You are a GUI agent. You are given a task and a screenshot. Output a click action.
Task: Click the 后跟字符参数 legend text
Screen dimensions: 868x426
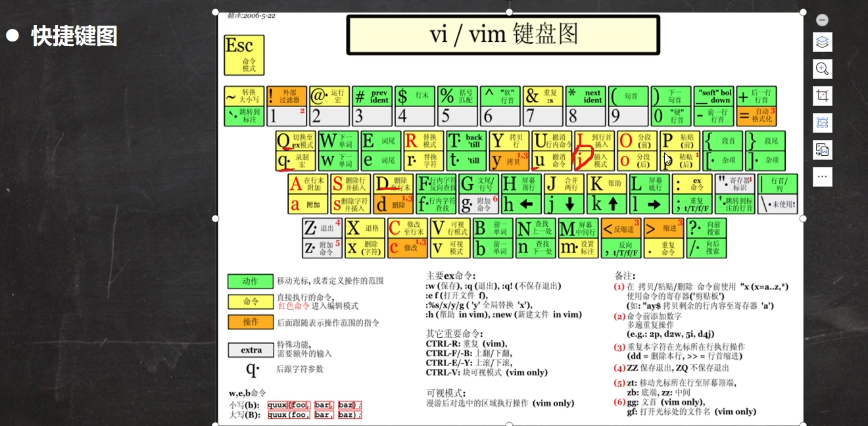pyautogui.click(x=300, y=369)
